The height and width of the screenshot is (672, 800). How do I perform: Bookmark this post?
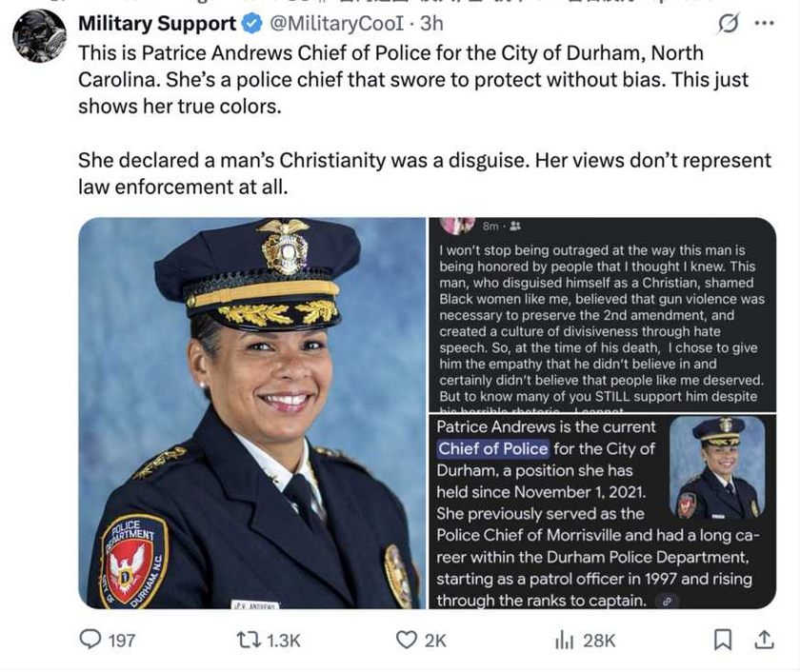(x=722, y=640)
